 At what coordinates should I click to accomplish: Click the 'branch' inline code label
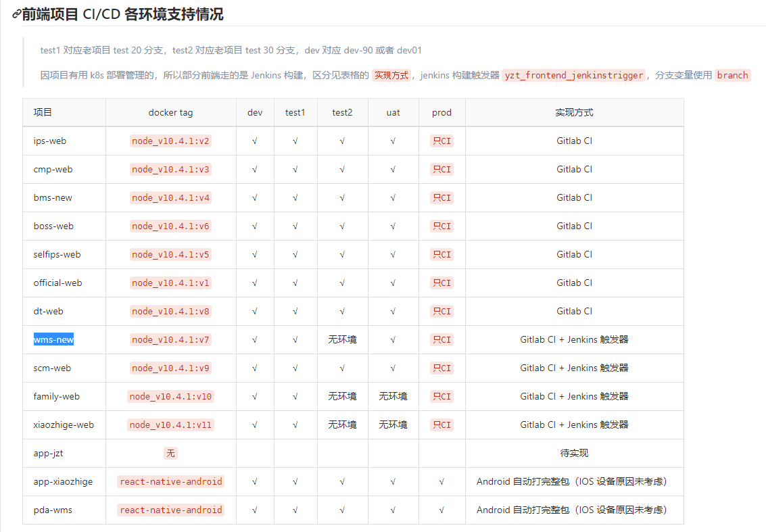[732, 75]
